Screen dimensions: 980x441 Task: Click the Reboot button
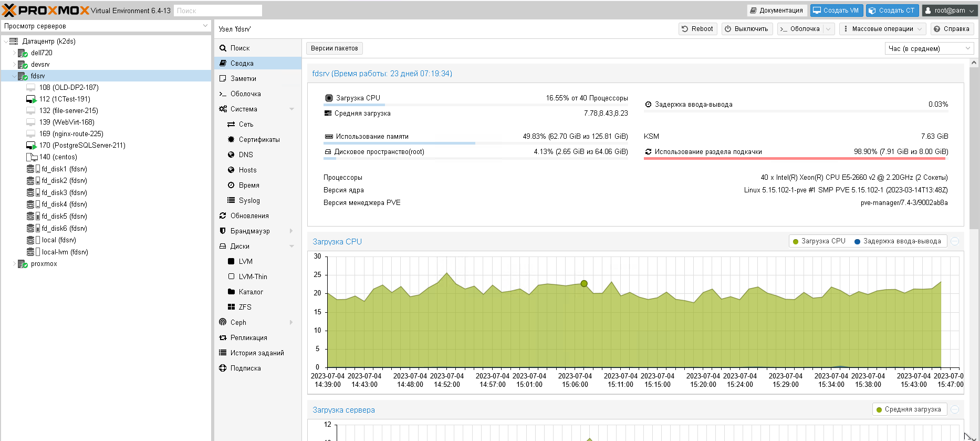point(697,29)
